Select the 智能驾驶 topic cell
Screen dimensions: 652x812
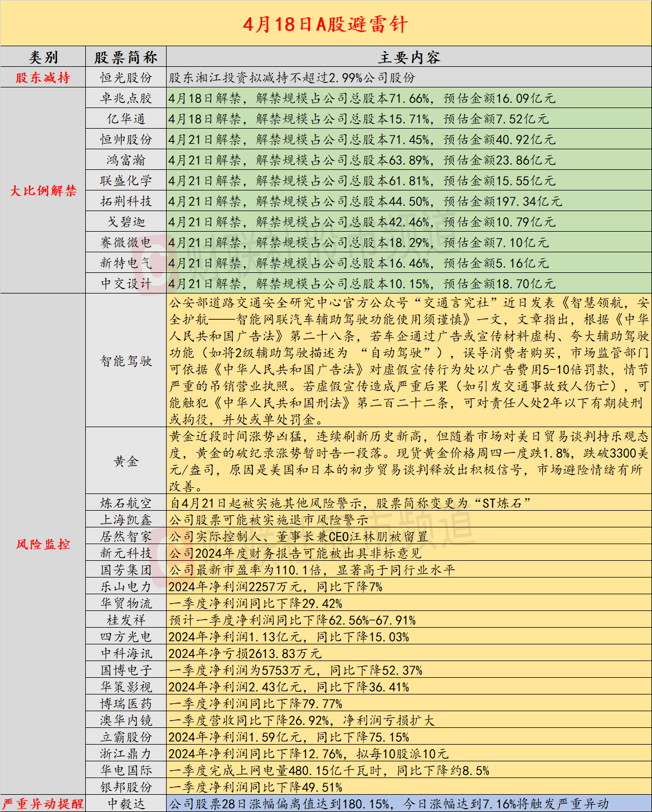pyautogui.click(x=126, y=361)
